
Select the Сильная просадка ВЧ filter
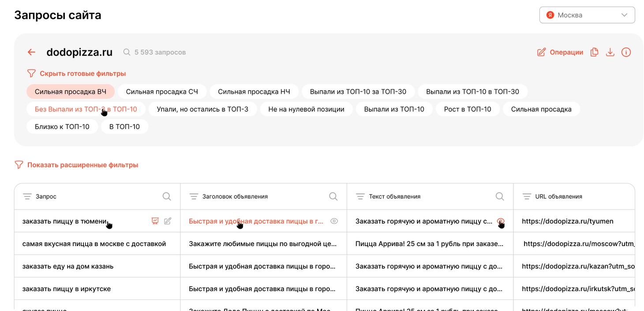[71, 92]
